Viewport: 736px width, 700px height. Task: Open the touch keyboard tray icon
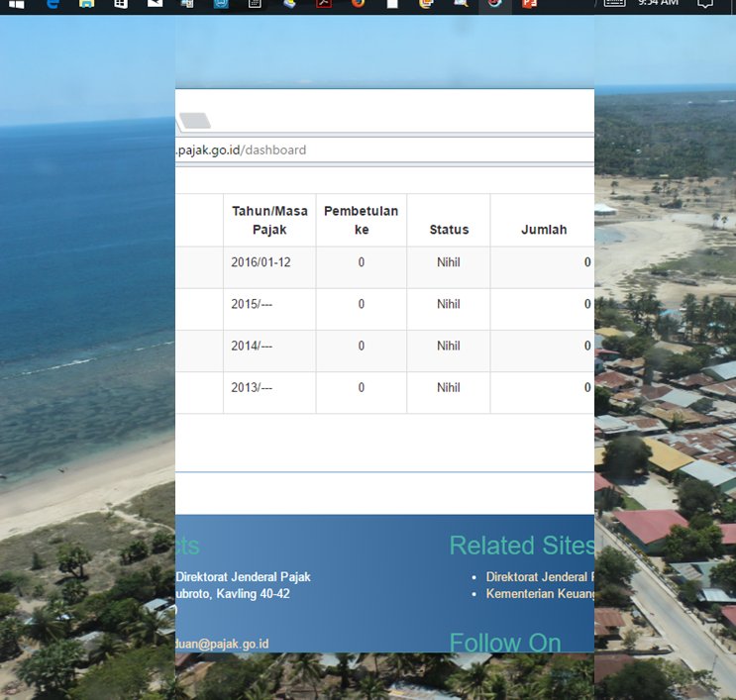click(x=614, y=3)
